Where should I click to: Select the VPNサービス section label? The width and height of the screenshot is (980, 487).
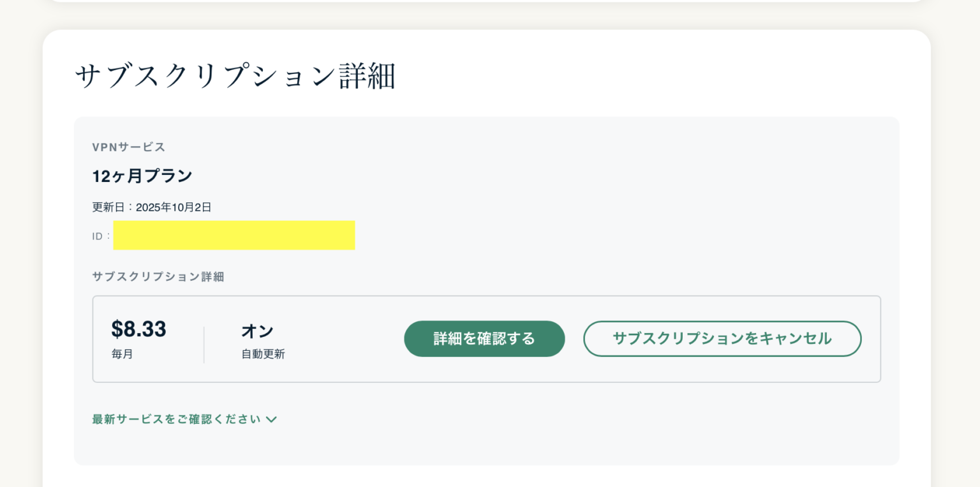point(128,147)
